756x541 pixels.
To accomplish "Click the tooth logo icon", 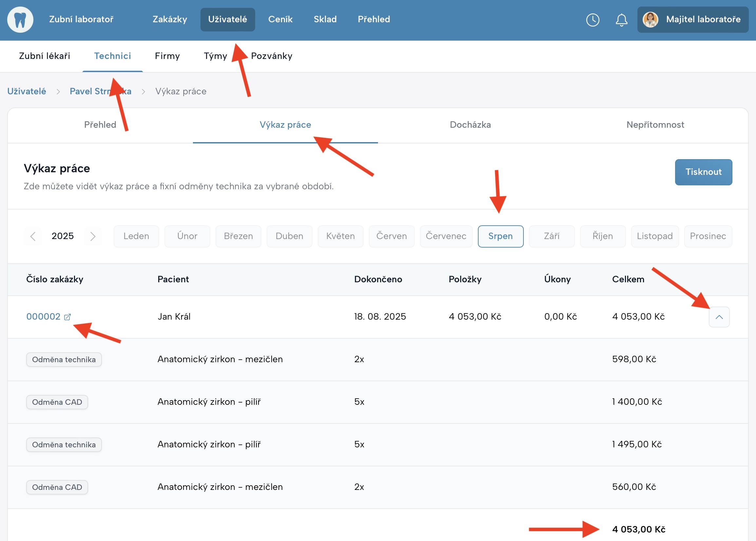I will tap(20, 20).
